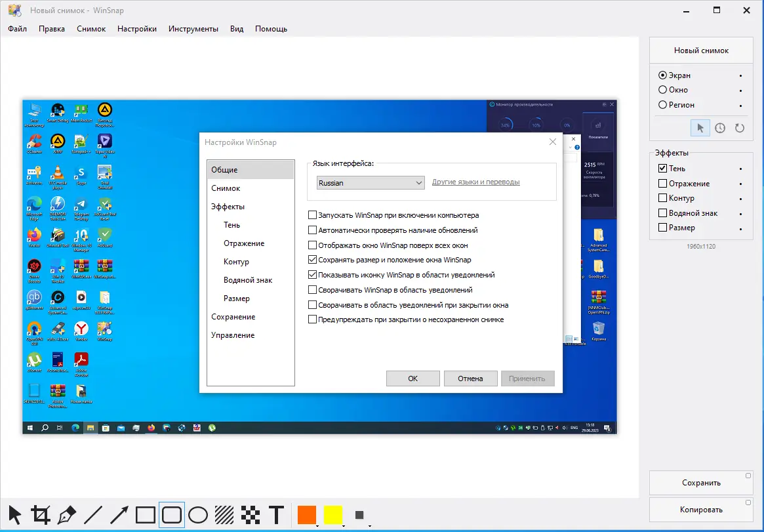Select the Регион capture mode
Image resolution: width=764 pixels, height=532 pixels.
point(676,105)
